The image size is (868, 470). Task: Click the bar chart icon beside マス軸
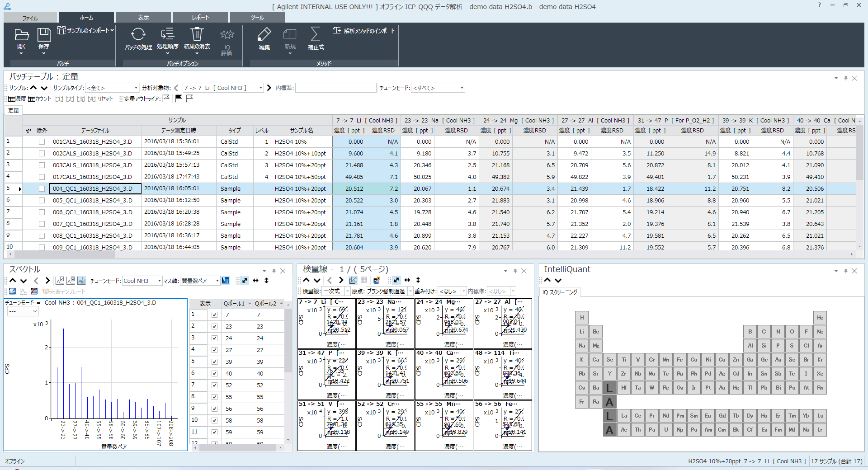(x=225, y=281)
